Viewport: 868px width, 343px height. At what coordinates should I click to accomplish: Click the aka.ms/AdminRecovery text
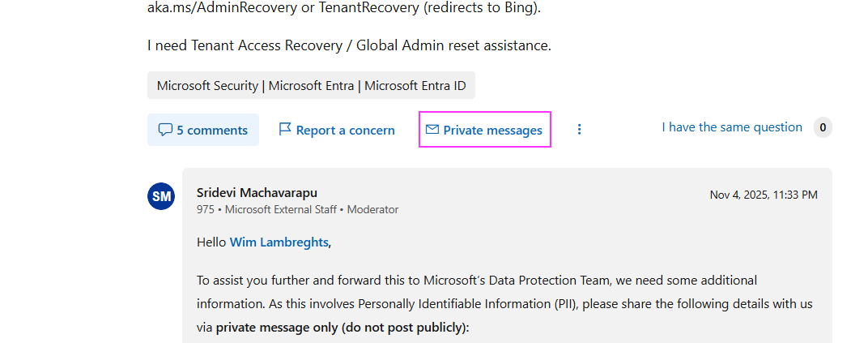point(221,9)
